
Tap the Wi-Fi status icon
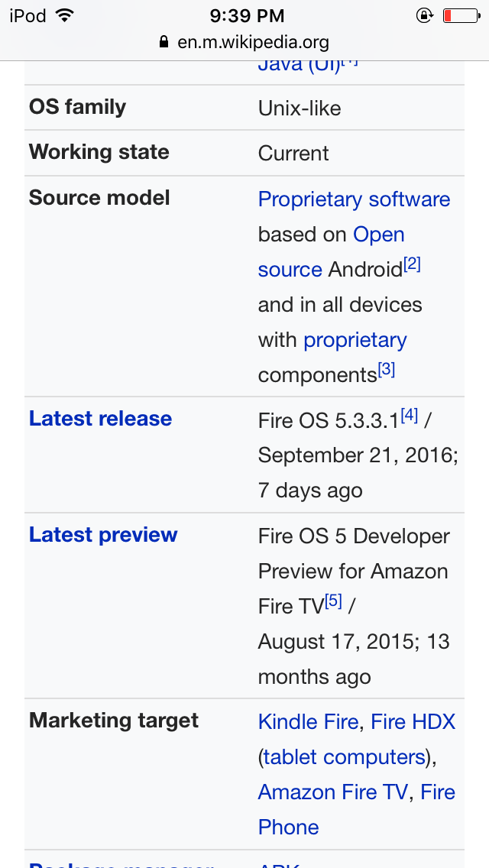pyautogui.click(x=65, y=15)
